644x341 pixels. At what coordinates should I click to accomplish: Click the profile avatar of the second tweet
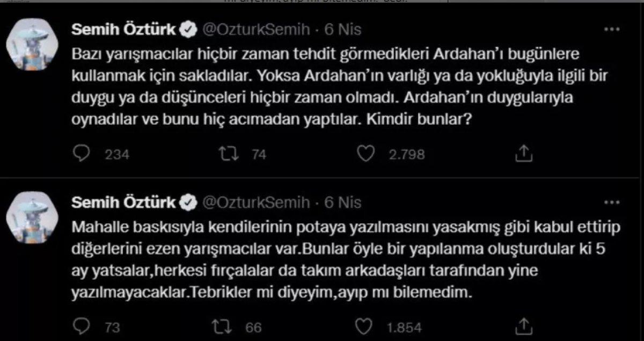pos(31,215)
